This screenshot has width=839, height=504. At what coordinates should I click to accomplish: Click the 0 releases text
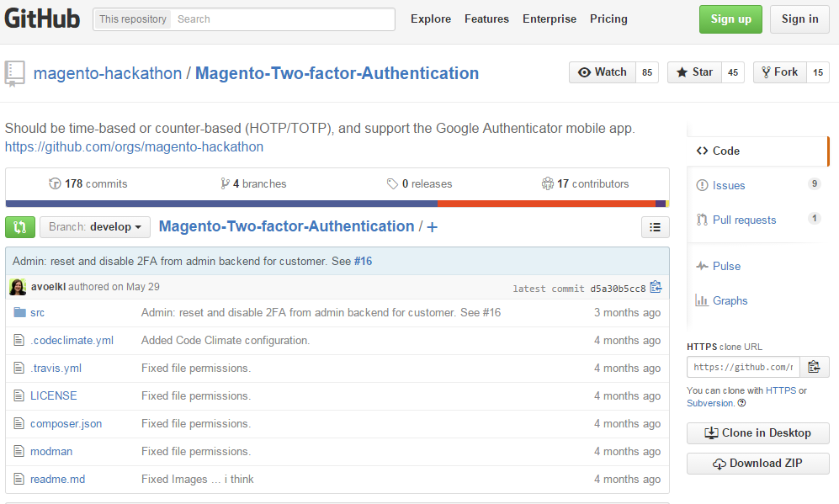(427, 183)
